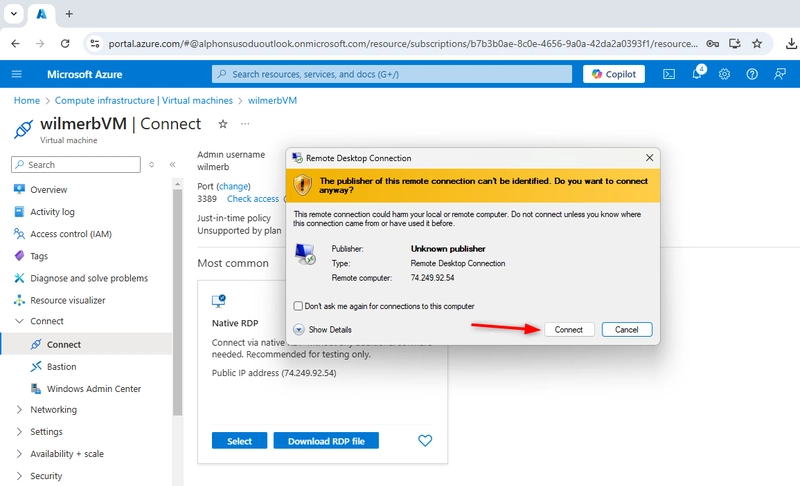Go to the Home breadcrumb

click(27, 100)
